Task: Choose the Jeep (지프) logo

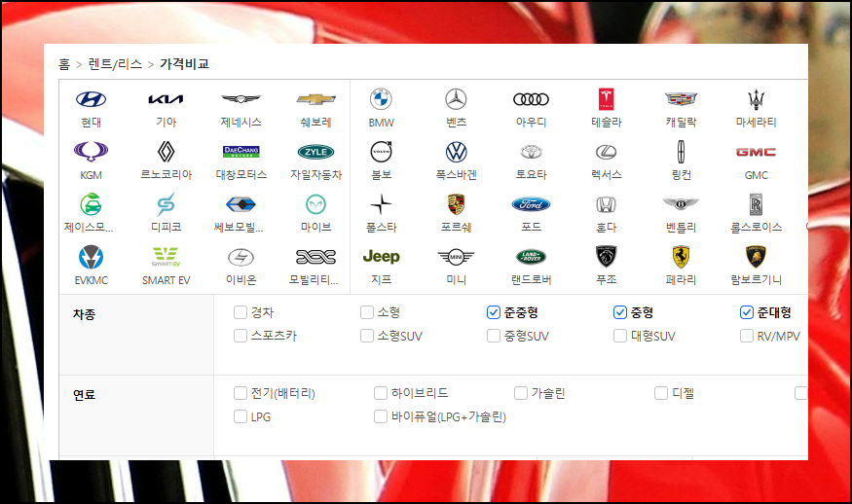Action: click(x=381, y=256)
